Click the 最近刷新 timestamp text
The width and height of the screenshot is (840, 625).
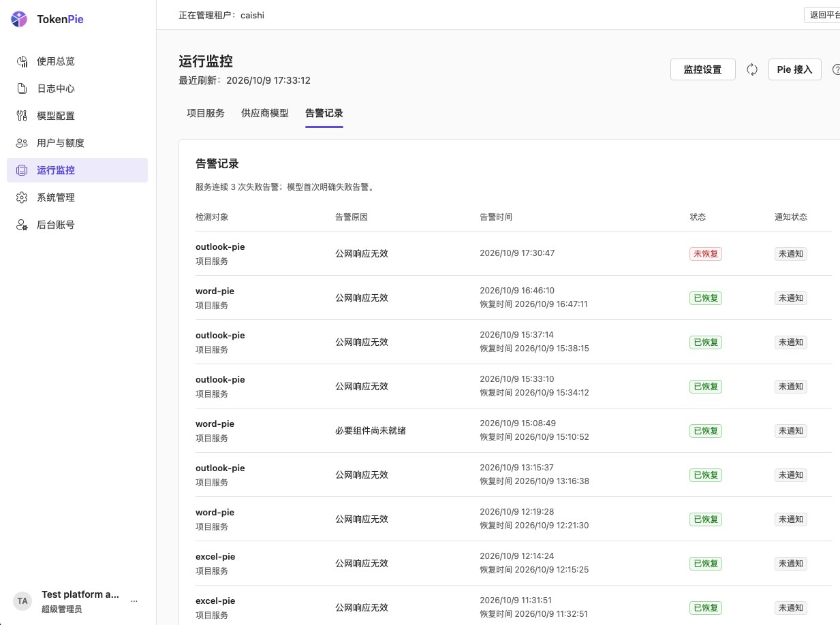245,80
